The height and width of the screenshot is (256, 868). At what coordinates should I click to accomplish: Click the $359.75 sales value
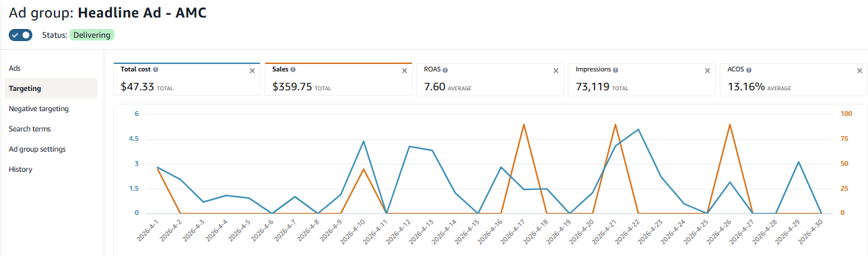point(292,86)
